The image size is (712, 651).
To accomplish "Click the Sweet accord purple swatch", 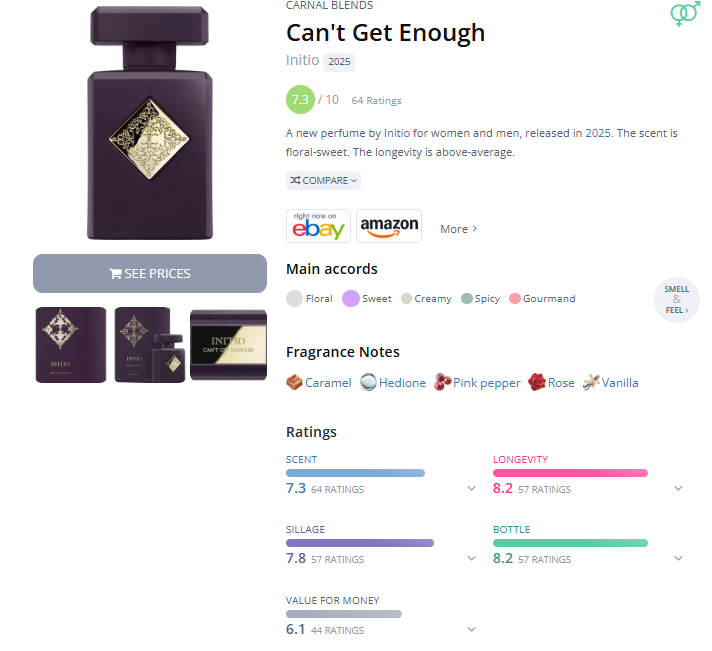I will [x=351, y=298].
